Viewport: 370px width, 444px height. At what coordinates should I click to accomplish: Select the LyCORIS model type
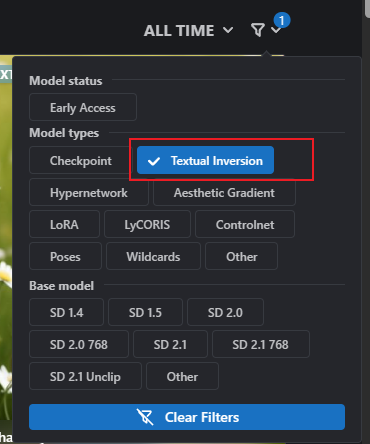click(x=147, y=224)
